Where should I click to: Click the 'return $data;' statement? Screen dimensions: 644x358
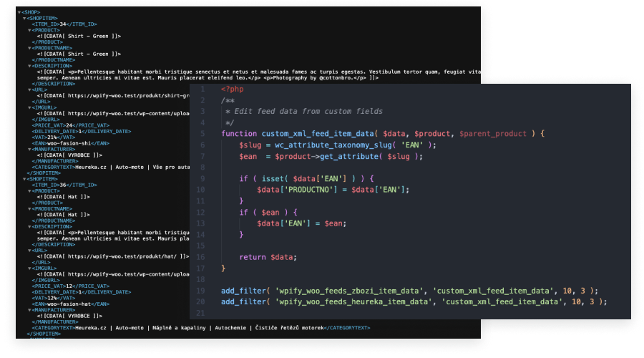[x=268, y=257]
